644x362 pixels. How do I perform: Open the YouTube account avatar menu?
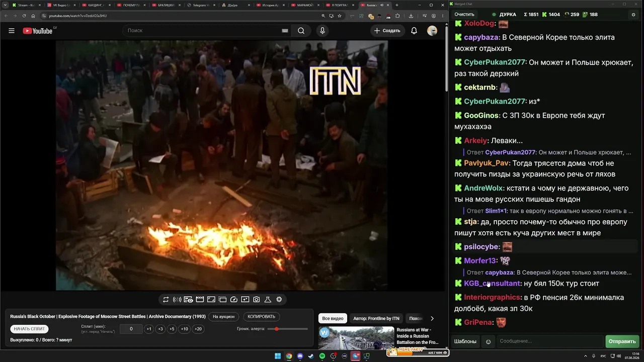[x=432, y=31]
